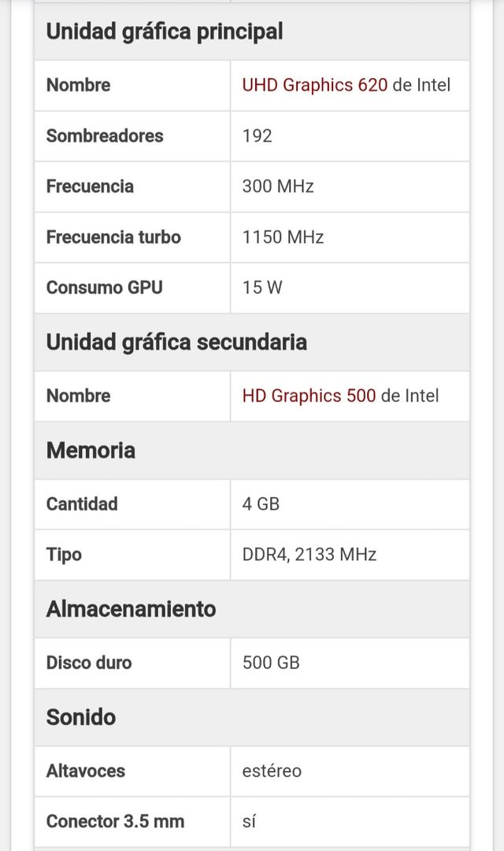Open the HD Graphics 500 link

coord(309,396)
